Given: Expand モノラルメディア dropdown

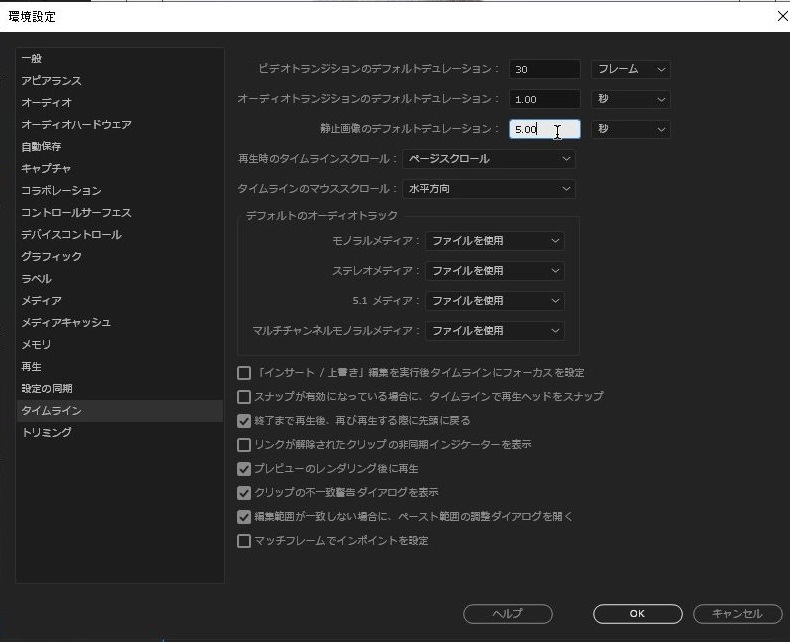Looking at the screenshot, I should pyautogui.click(x=494, y=241).
